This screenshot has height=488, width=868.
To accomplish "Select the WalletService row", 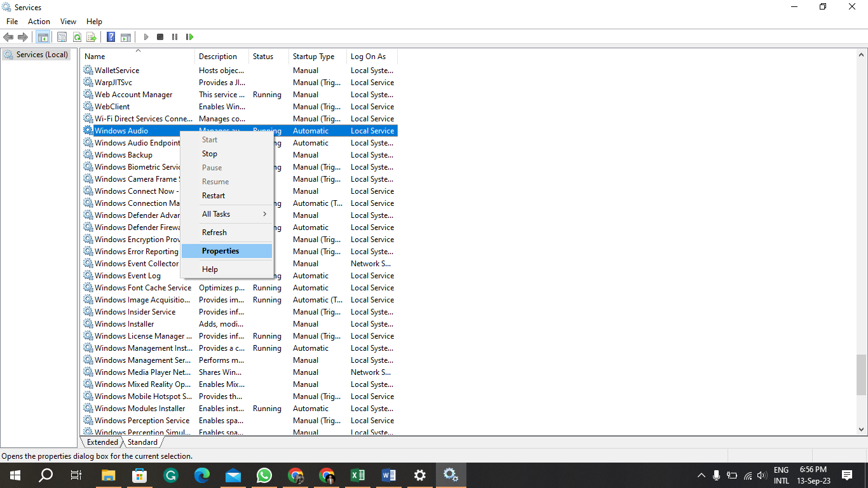I will pos(239,71).
